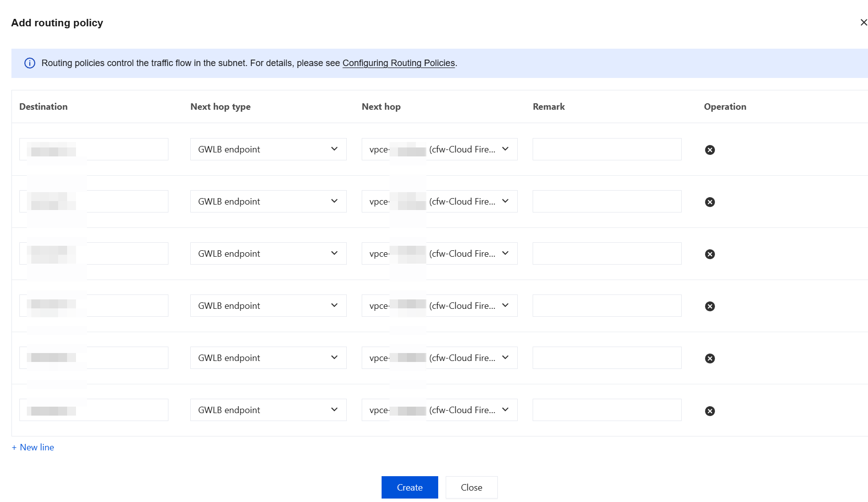This screenshot has height=502, width=868.
Task: Open first row's GWLB endpoint type dropdown
Action: point(268,149)
